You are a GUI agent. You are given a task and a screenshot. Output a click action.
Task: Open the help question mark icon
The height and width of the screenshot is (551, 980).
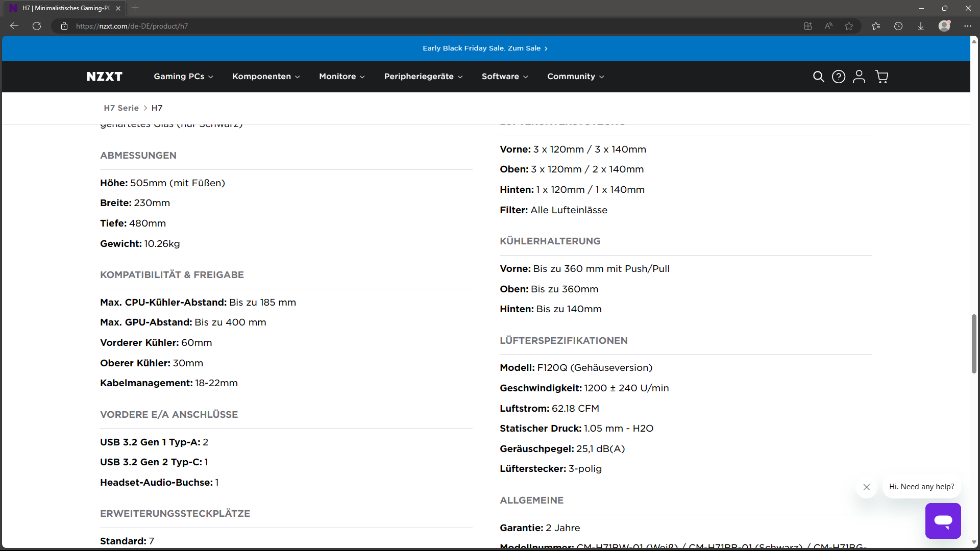(x=839, y=77)
